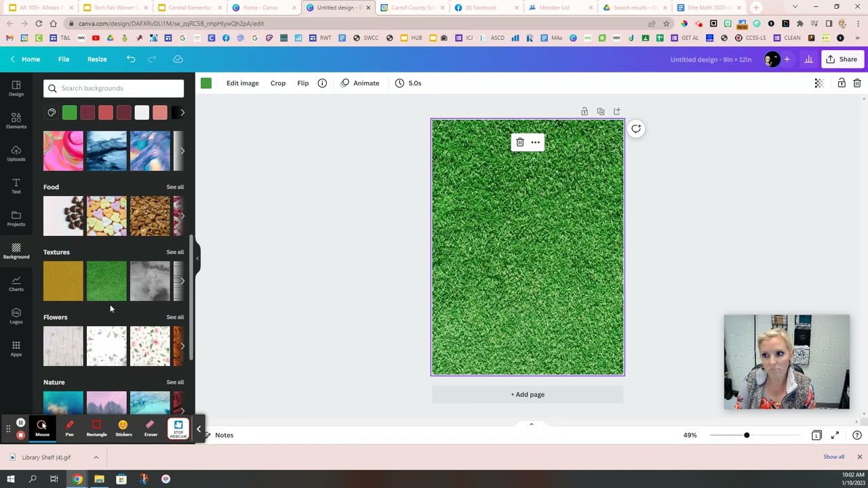Show more background color swatches
Viewport: 868px width, 488px height.
point(182,113)
